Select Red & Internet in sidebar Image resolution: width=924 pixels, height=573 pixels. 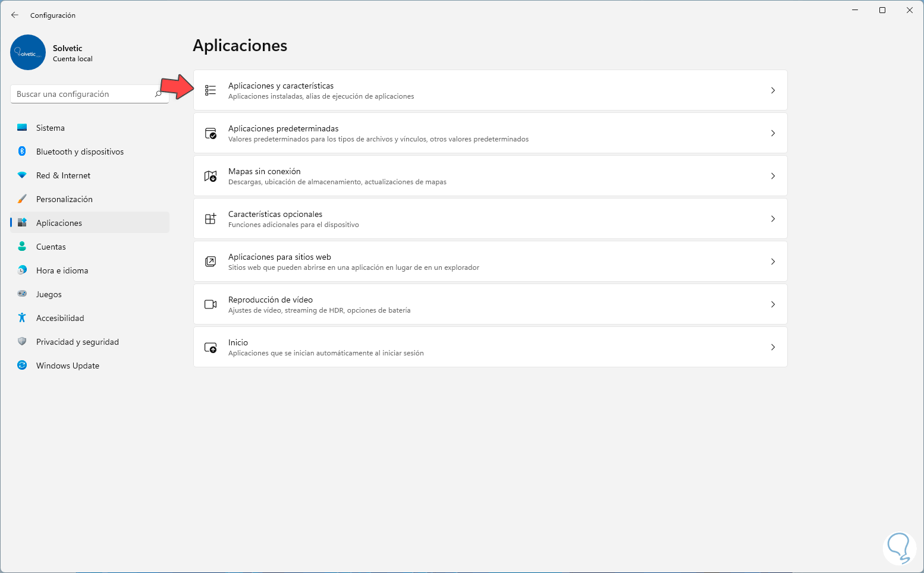[x=63, y=175]
